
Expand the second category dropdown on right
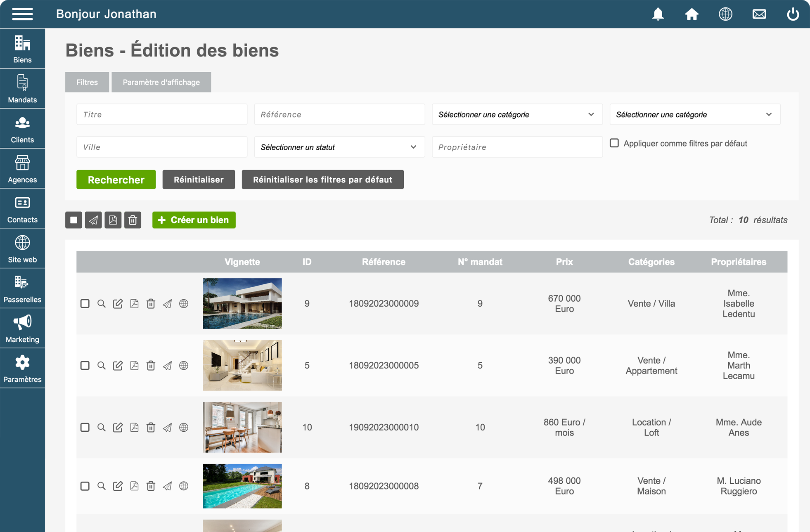coord(694,114)
